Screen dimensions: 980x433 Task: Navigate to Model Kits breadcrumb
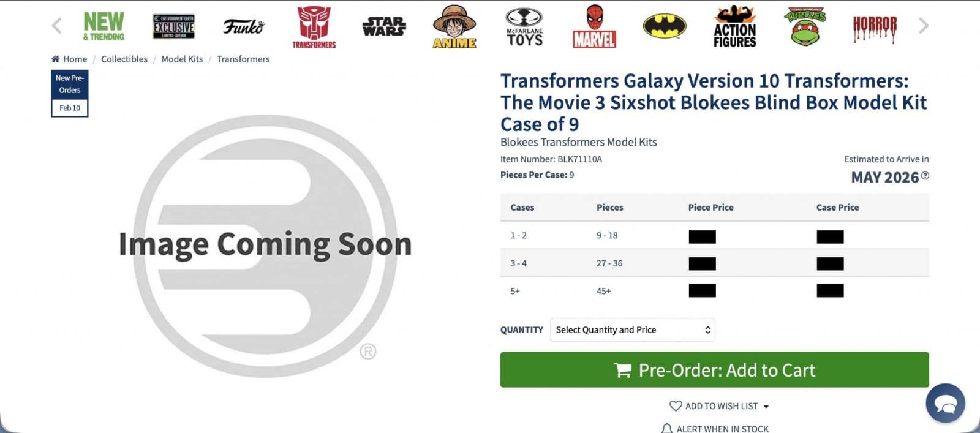pyautogui.click(x=182, y=59)
